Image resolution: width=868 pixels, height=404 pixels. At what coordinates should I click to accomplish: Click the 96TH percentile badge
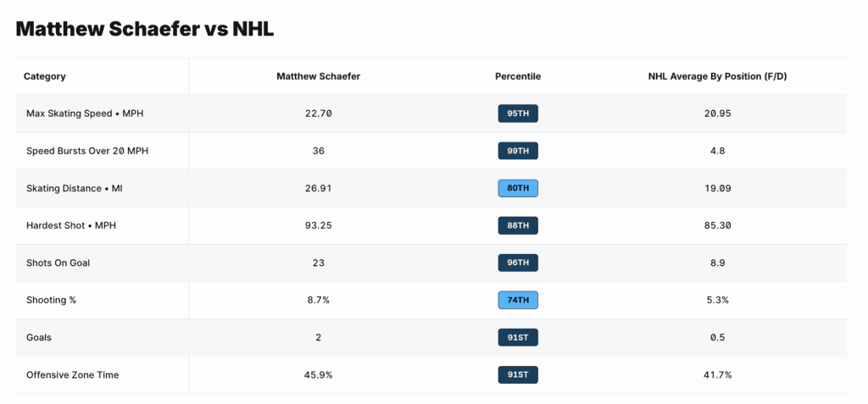point(518,263)
